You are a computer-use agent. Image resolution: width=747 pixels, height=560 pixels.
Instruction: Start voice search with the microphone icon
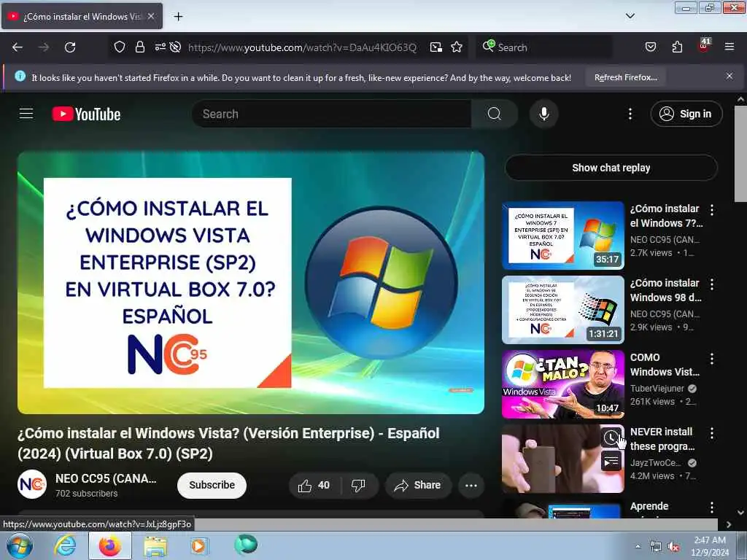543,114
